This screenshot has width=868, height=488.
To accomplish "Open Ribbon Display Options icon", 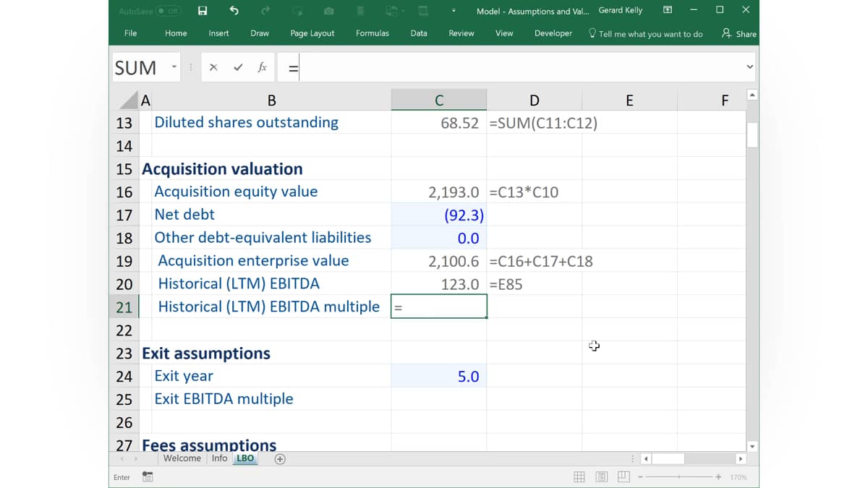I will coord(667,10).
